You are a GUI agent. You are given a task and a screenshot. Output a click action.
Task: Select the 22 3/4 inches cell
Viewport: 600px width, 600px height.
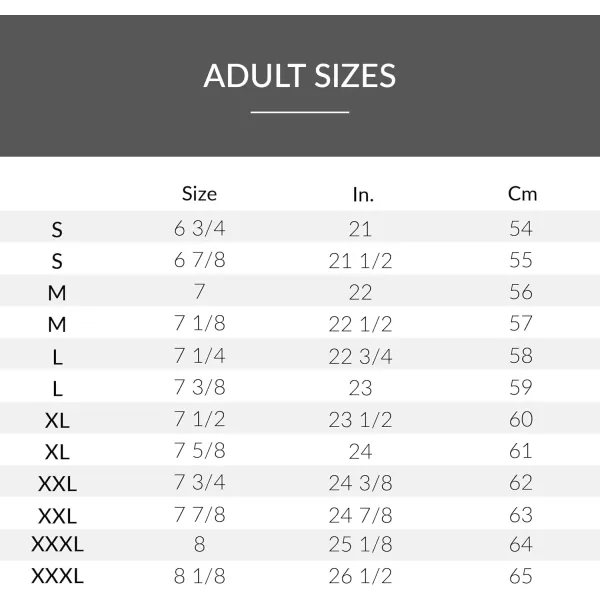click(x=360, y=356)
